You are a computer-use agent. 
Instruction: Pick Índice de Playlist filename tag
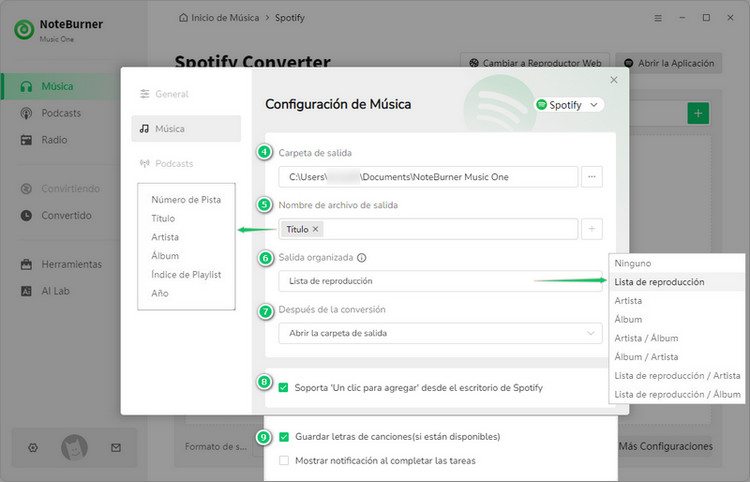pos(186,275)
